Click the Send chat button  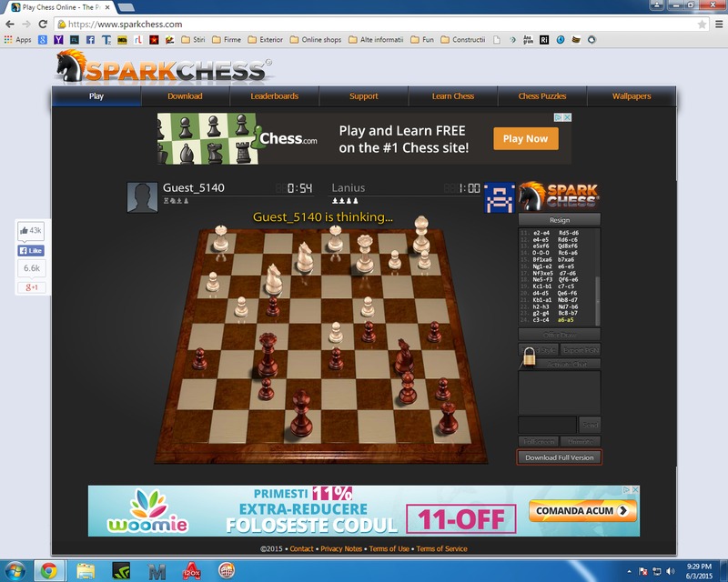point(590,424)
